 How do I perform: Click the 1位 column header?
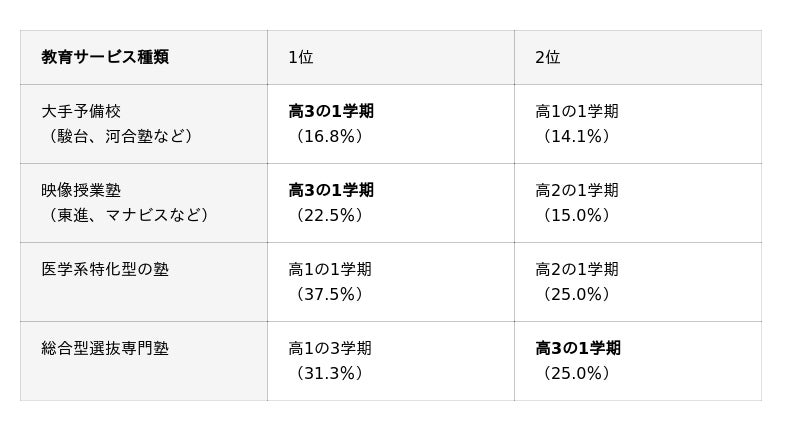coord(301,57)
